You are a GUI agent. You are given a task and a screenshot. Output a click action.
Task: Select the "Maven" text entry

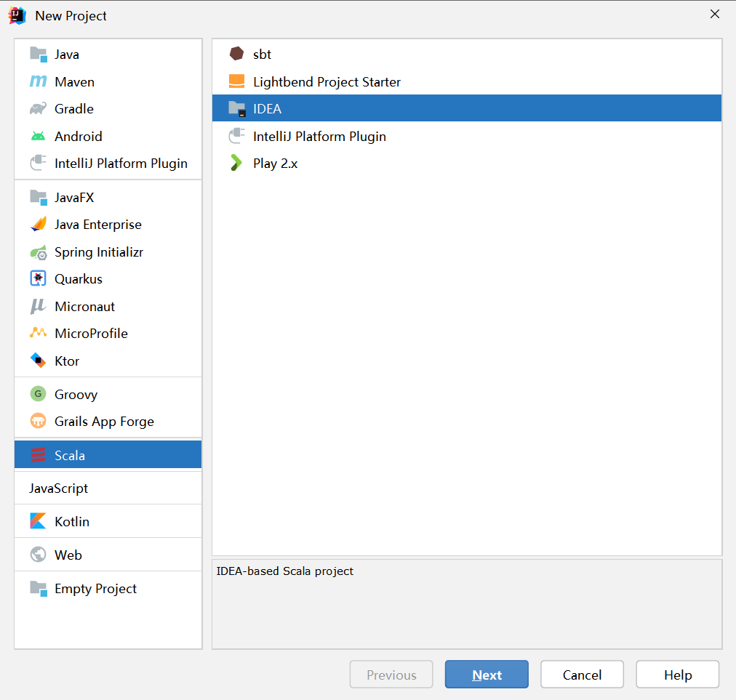[x=75, y=82]
